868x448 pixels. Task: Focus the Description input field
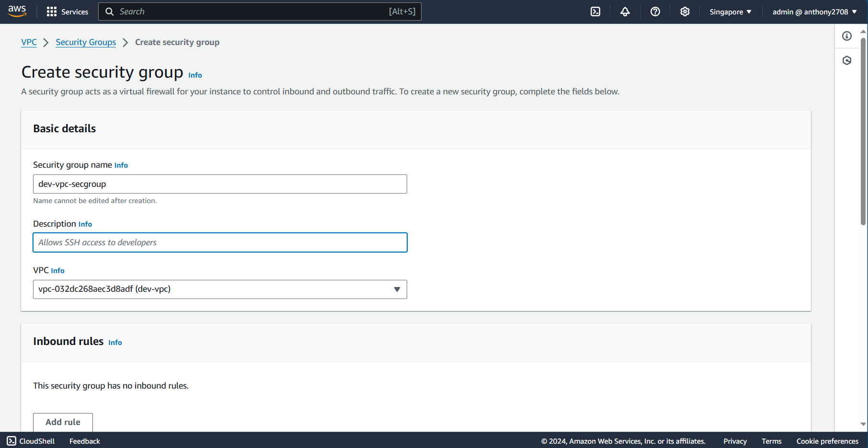220,242
